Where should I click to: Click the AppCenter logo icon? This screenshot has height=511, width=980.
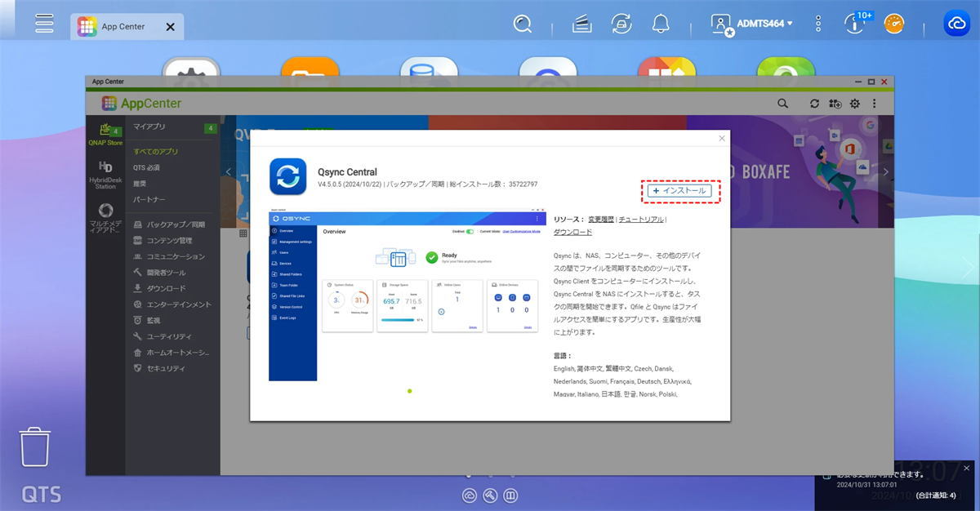(110, 104)
